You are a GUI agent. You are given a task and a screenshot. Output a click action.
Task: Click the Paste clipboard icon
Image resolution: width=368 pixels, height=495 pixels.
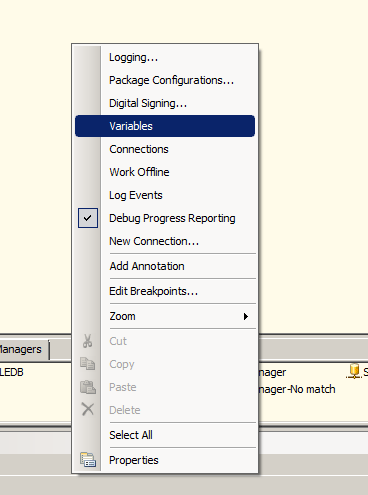(x=88, y=387)
